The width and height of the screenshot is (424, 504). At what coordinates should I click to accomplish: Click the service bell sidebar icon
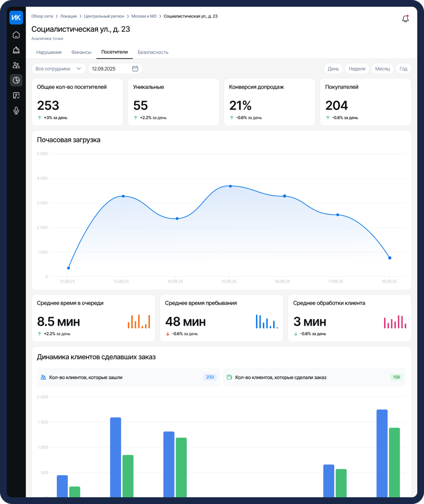pyautogui.click(x=16, y=50)
